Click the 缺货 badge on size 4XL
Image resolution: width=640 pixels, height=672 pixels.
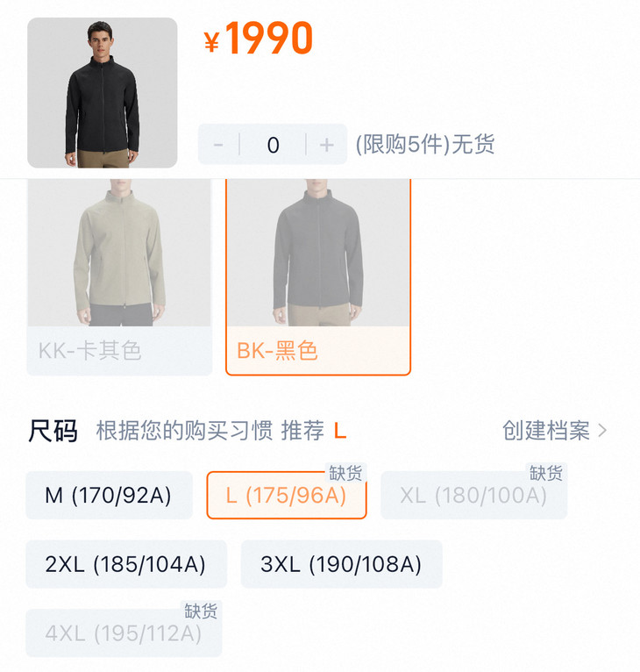click(x=201, y=611)
